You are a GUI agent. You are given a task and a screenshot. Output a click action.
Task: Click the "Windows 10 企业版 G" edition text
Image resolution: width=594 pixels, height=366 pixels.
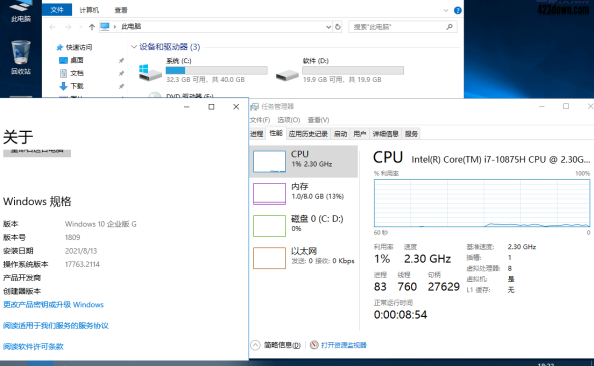(x=100, y=224)
